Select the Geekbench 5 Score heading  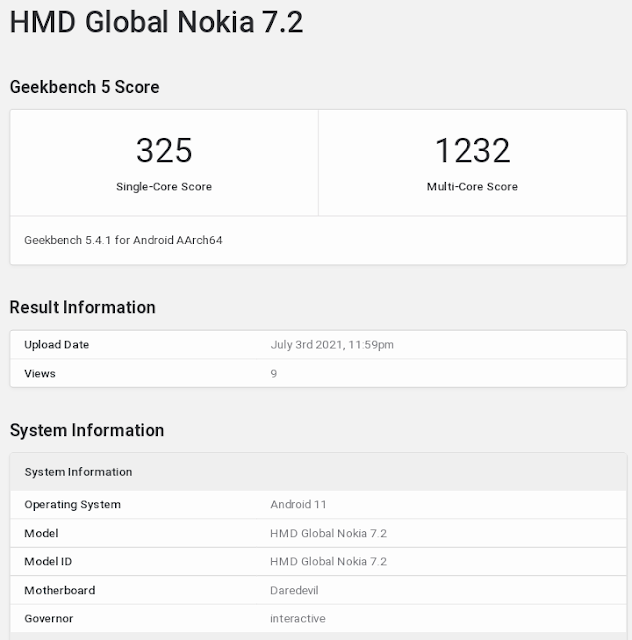tap(85, 87)
